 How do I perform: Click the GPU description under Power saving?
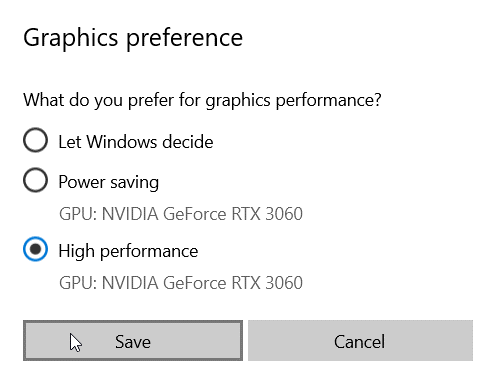pyautogui.click(x=181, y=214)
